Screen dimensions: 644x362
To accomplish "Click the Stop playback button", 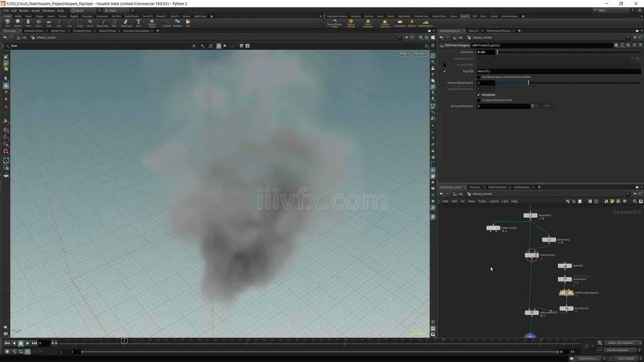I will [20, 343].
